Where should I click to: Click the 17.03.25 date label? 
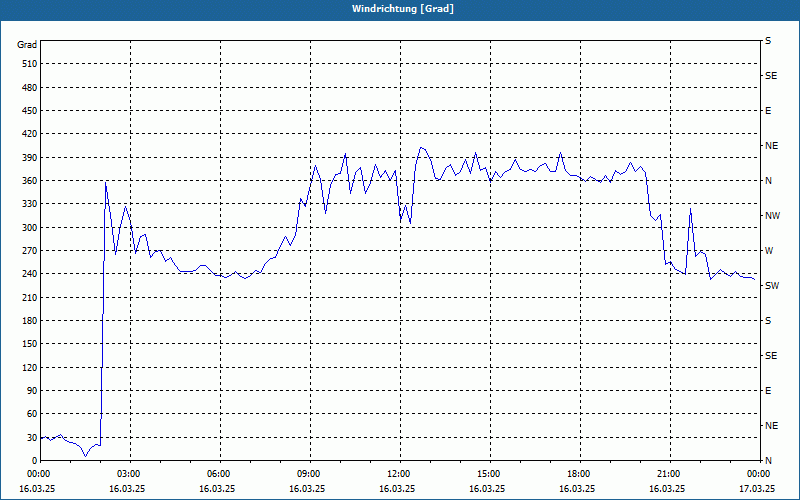[757, 488]
